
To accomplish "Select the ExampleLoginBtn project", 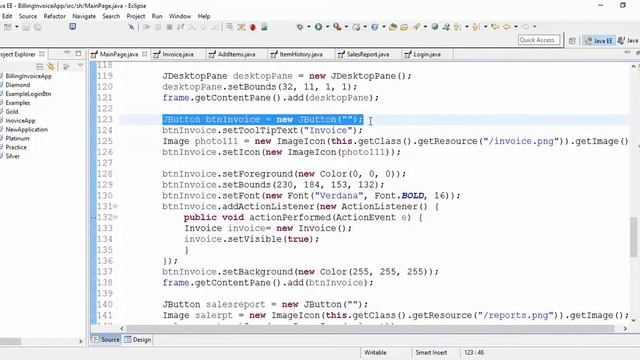I will tap(28, 94).
